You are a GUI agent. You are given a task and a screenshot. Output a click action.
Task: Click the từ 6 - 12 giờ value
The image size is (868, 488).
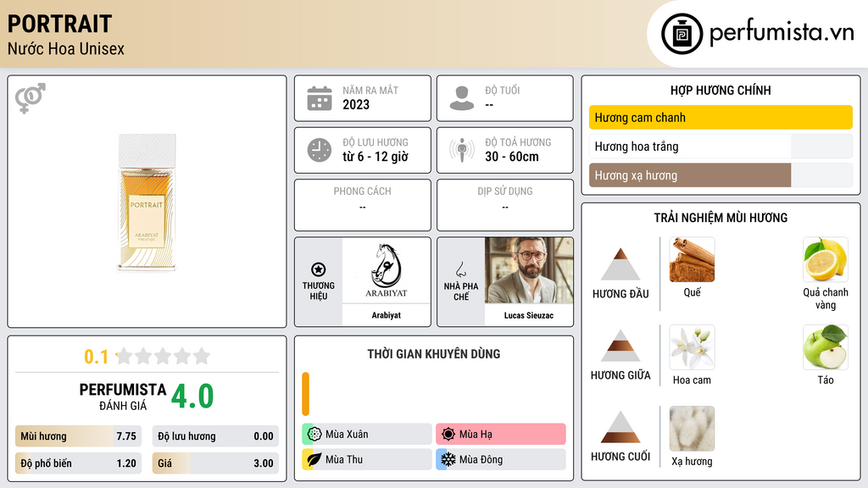pyautogui.click(x=376, y=157)
